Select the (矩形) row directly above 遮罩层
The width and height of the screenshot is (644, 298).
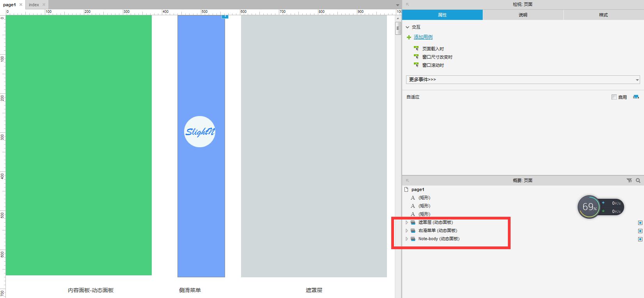[x=424, y=214]
